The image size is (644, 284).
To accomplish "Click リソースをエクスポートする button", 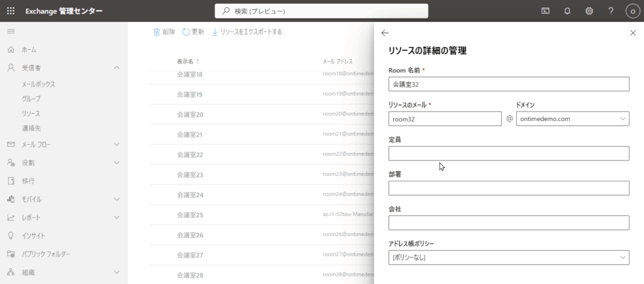I will click(247, 31).
